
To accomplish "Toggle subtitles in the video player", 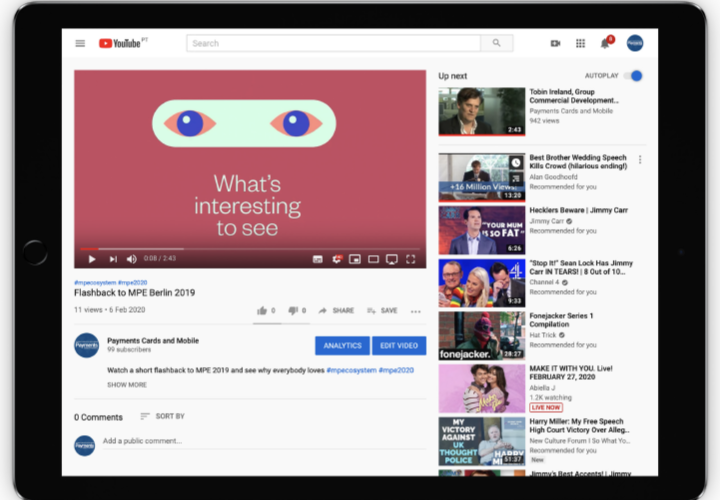I will point(317,259).
